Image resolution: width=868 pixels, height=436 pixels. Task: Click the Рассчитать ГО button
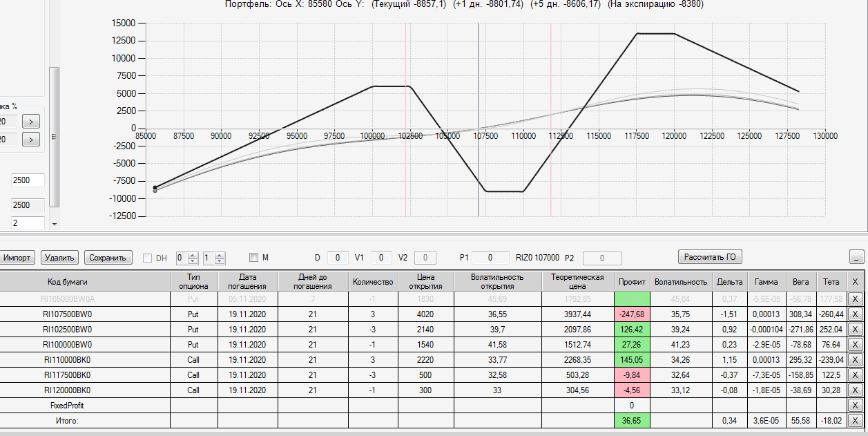point(710,258)
